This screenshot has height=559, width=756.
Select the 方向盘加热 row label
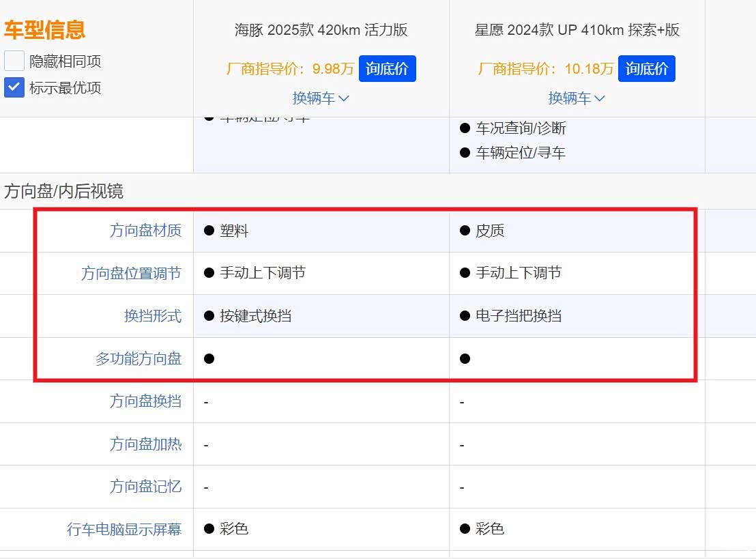pyautogui.click(x=145, y=444)
